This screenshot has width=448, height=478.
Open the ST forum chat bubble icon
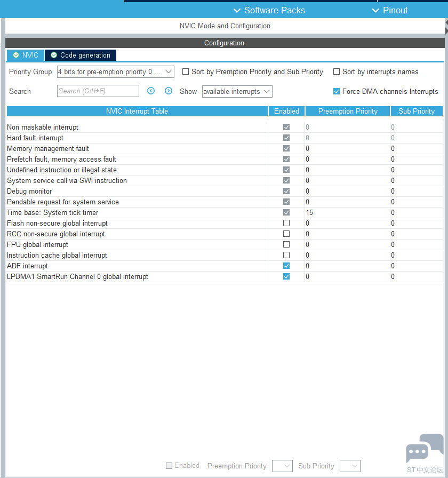coord(425,449)
